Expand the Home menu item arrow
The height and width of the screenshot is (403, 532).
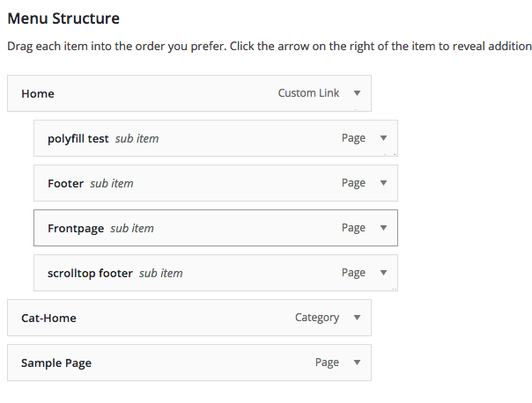357,93
